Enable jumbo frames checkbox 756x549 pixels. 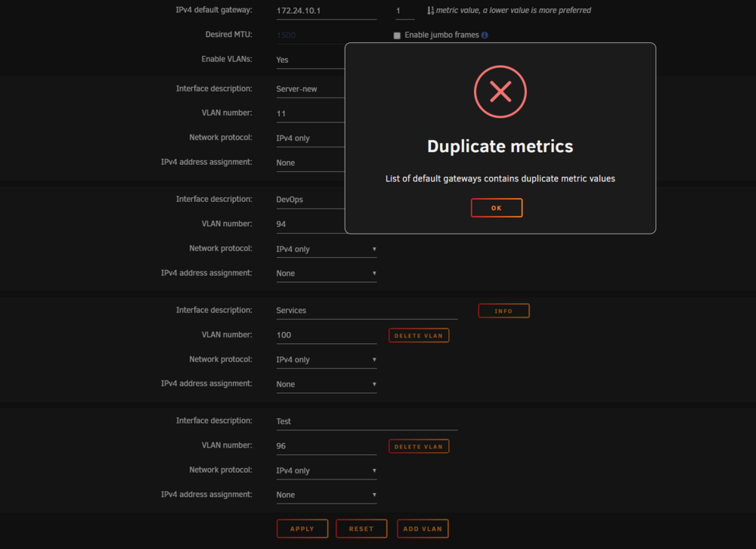point(397,36)
